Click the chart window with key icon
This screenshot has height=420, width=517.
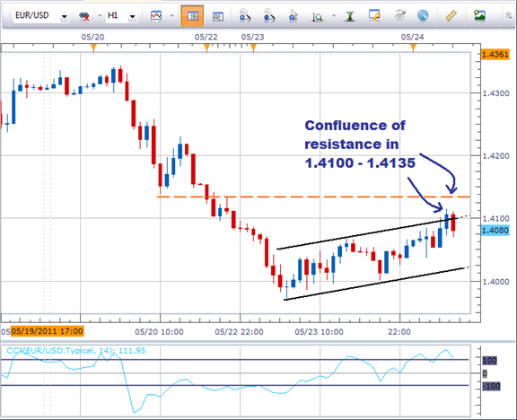pos(374,15)
